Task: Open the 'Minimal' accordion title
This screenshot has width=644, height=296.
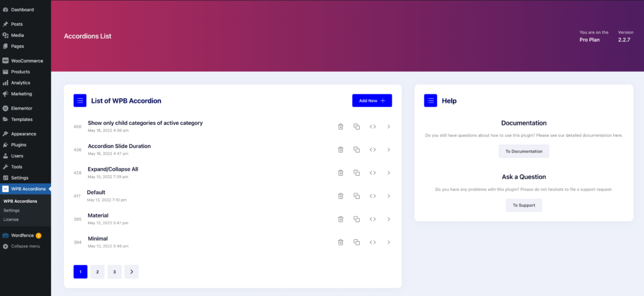Action: [97, 239]
